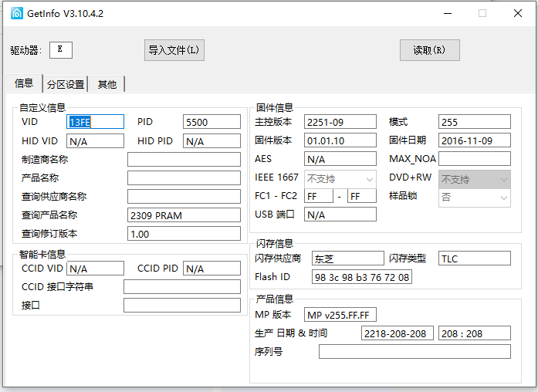Click the 序列号 input field
Image resolution: width=538 pixels, height=392 pixels.
[x=414, y=352]
